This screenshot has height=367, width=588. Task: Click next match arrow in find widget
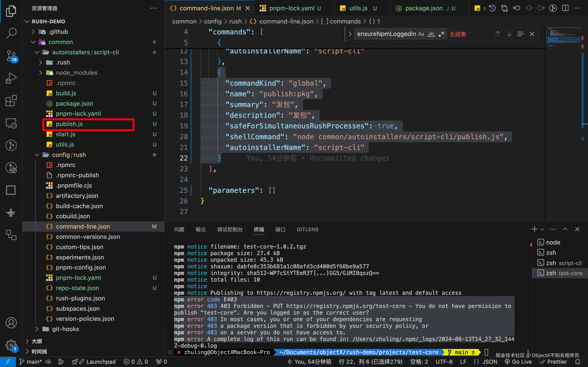click(x=509, y=34)
